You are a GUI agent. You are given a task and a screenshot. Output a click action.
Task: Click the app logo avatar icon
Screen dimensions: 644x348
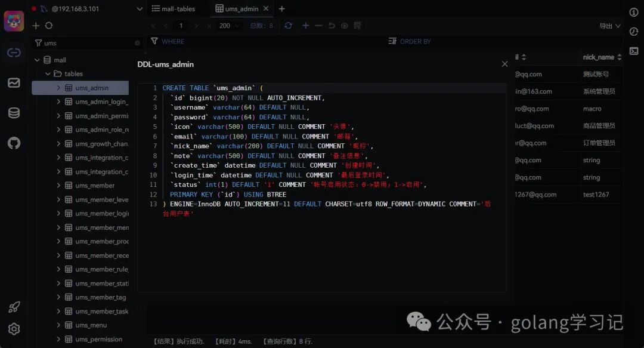pos(14,21)
